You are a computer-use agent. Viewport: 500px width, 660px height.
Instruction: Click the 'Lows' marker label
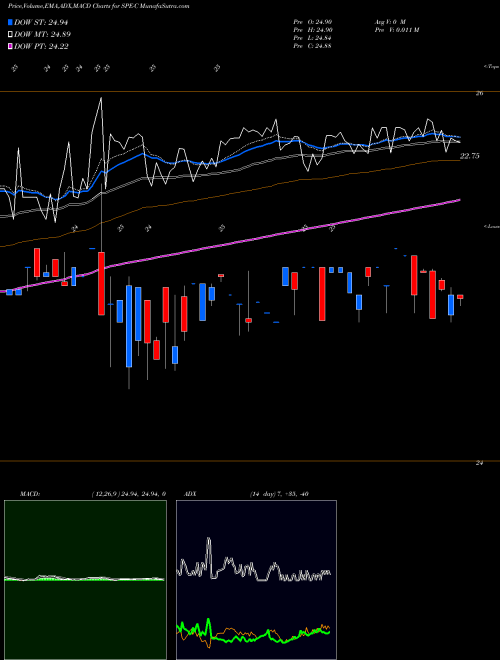click(492, 226)
